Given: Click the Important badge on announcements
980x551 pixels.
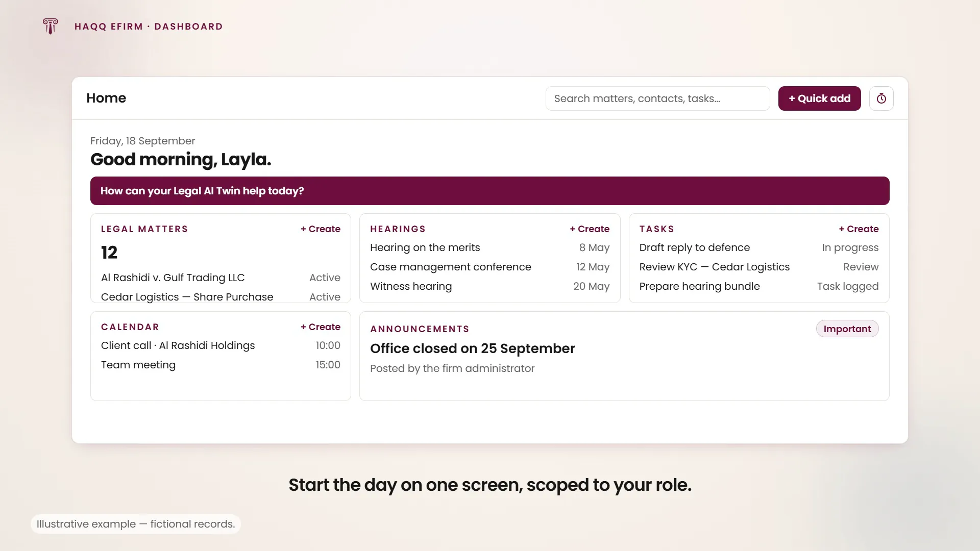Looking at the screenshot, I should point(847,329).
